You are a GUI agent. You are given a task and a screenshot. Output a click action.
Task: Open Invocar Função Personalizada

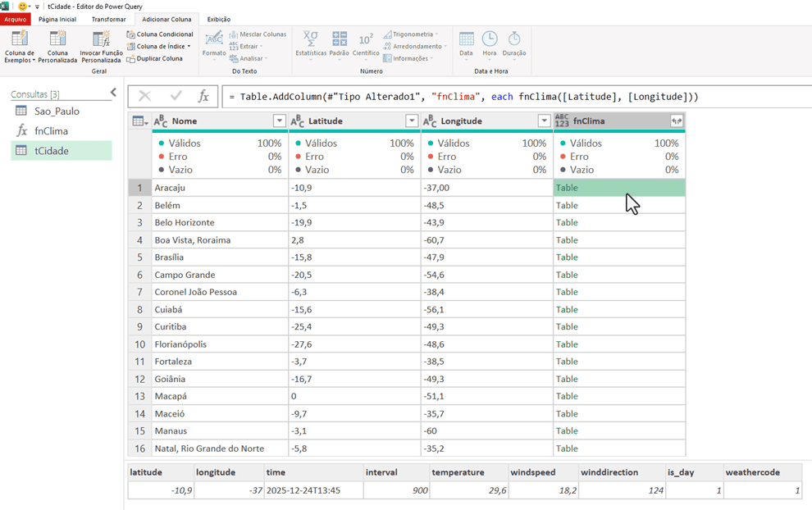(x=101, y=39)
